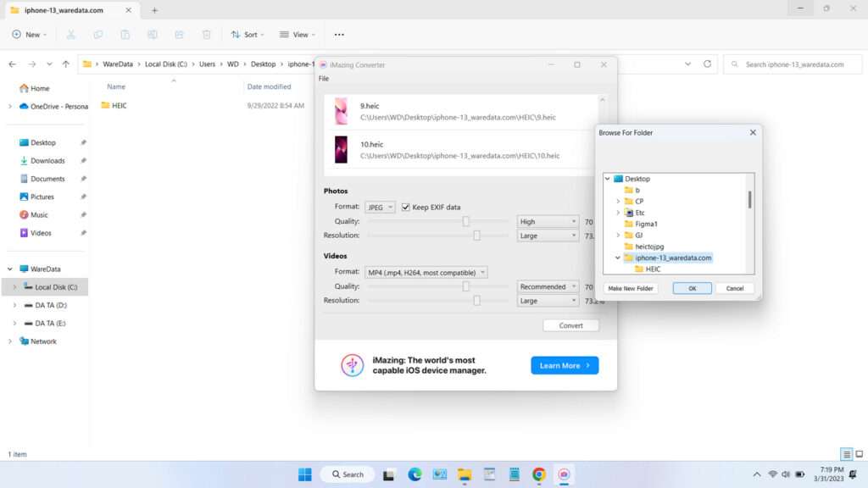Click the Copy icon in File Explorer toolbar

click(x=98, y=34)
